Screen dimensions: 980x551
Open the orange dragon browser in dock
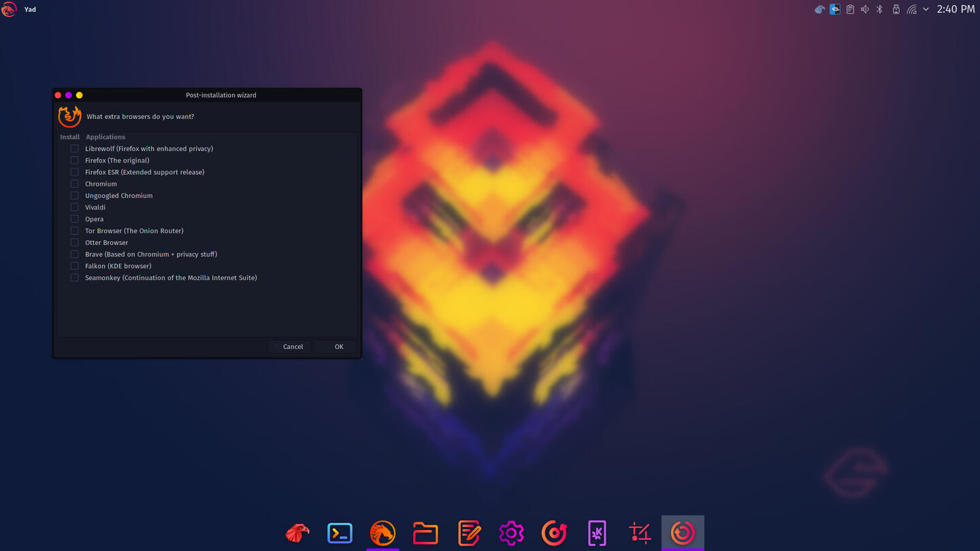point(382,533)
